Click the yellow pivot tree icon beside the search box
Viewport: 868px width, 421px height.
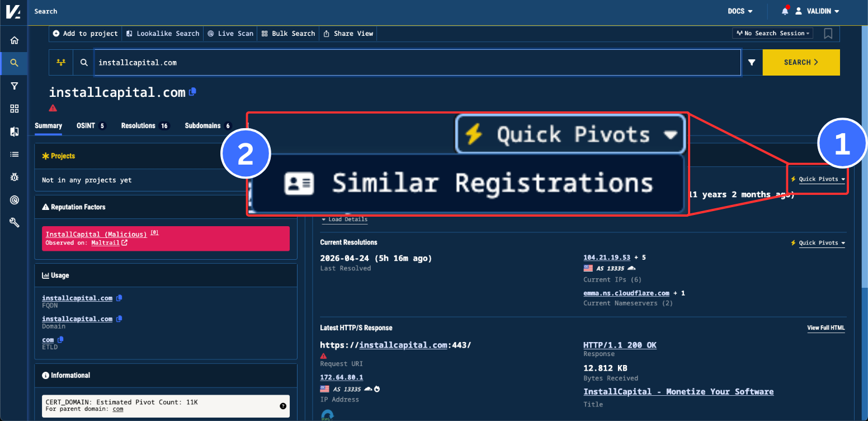pos(61,62)
